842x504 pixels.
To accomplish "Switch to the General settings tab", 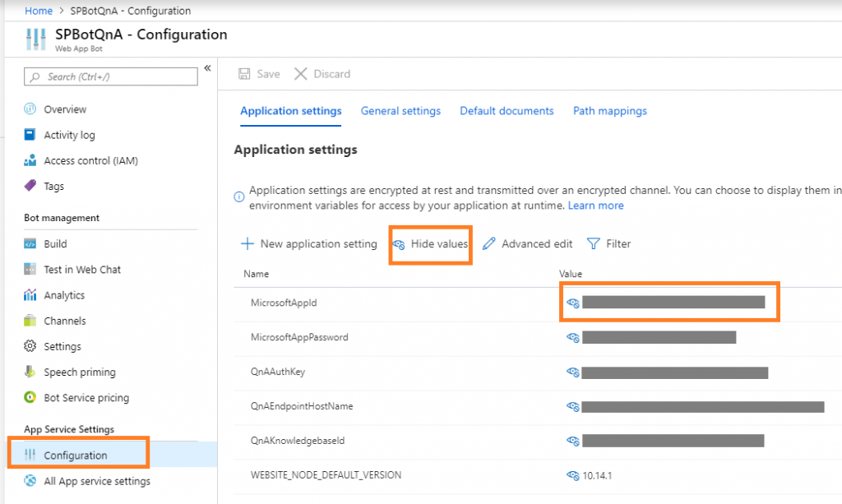I will [x=400, y=110].
